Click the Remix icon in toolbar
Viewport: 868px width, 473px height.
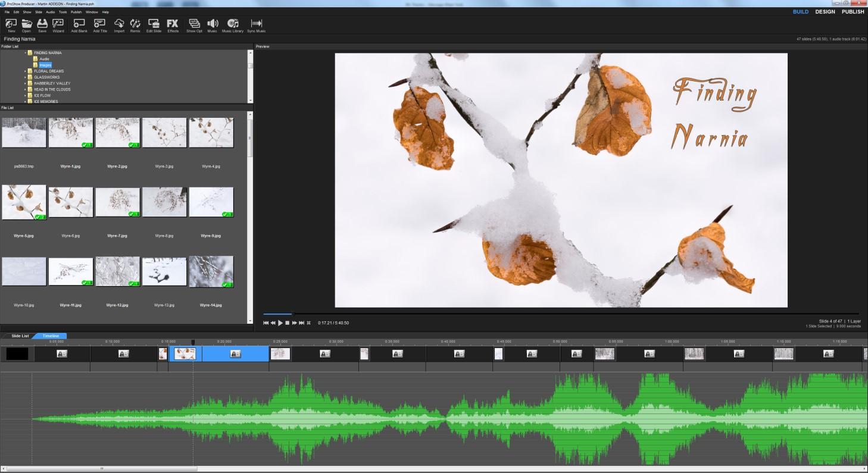pyautogui.click(x=135, y=24)
